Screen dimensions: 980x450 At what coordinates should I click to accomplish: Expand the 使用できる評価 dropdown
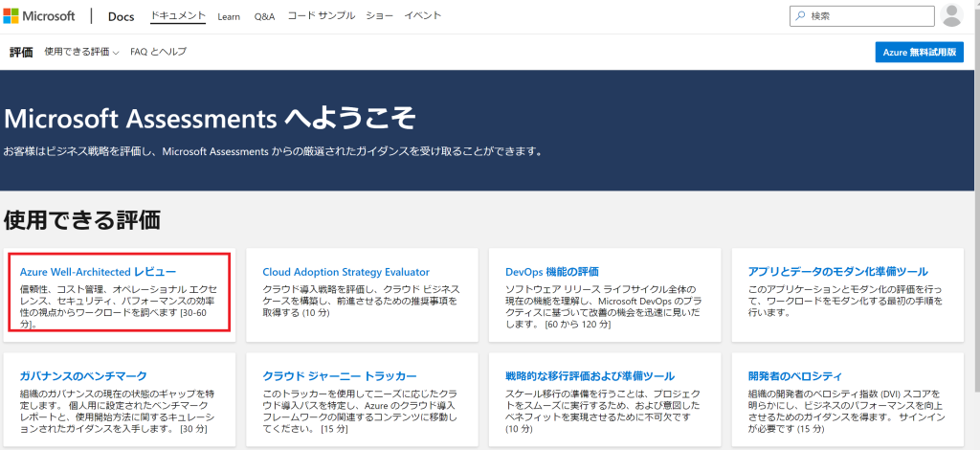point(81,52)
